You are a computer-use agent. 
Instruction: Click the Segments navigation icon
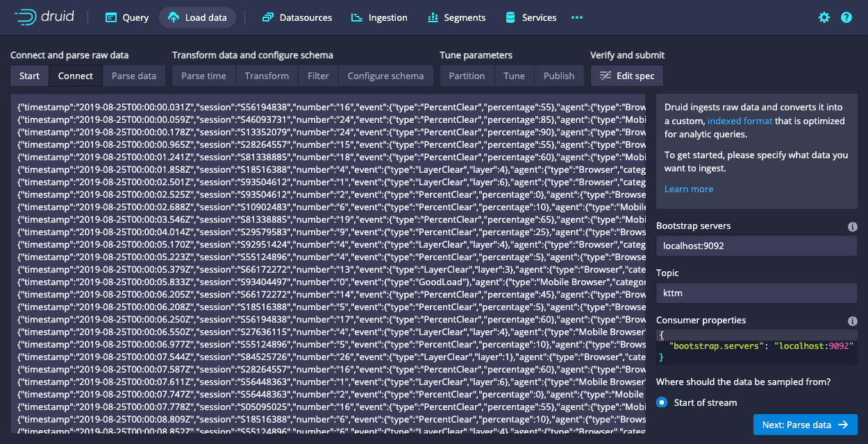pyautogui.click(x=433, y=17)
